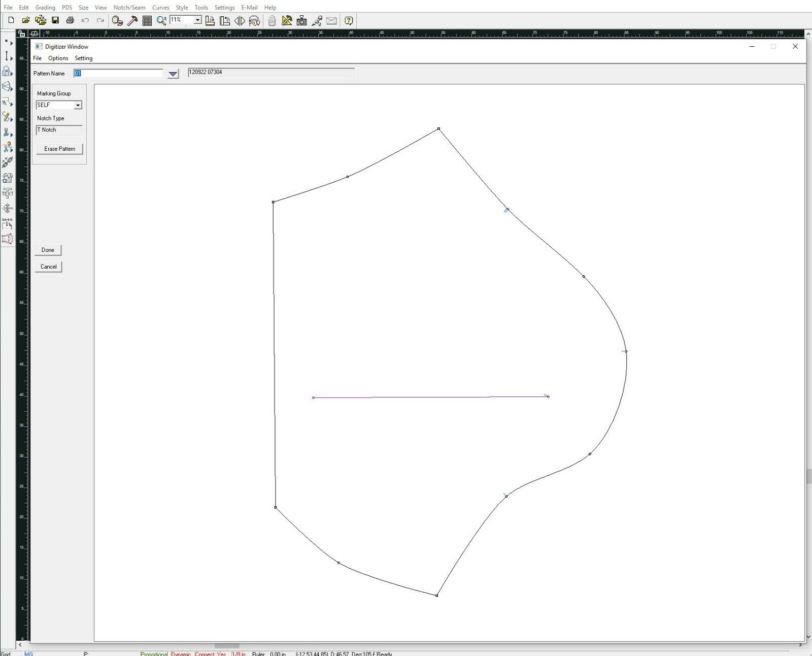Click the rotate piece counterclockwise icon
The height and width of the screenshot is (656, 812).
coord(225,20)
